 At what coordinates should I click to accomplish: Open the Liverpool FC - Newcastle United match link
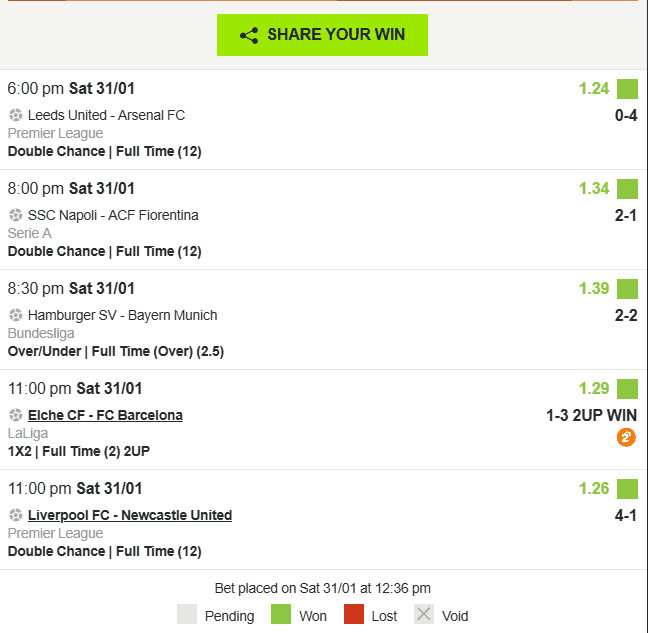130,515
